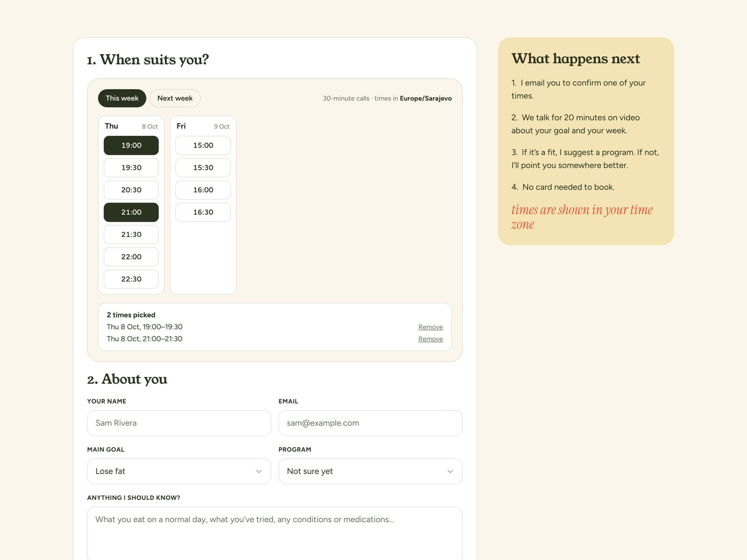The image size is (747, 560).
Task: Pick the Friday 15:00 slot
Action: pyautogui.click(x=203, y=145)
